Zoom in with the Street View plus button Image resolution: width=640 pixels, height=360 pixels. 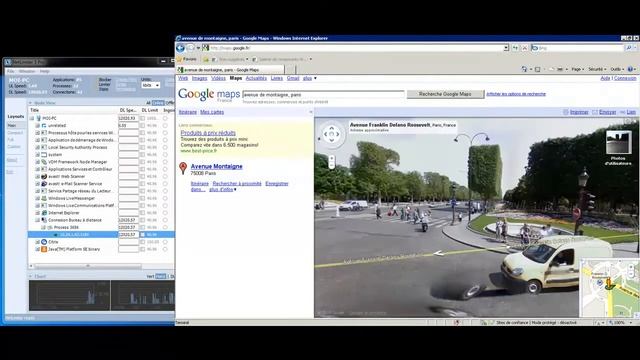point(331,158)
